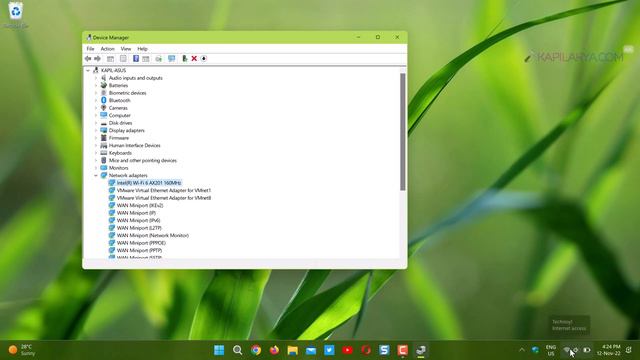Click the red X Uninstall device icon
Image resolution: width=640 pixels, height=360 pixels.
[x=194, y=59]
